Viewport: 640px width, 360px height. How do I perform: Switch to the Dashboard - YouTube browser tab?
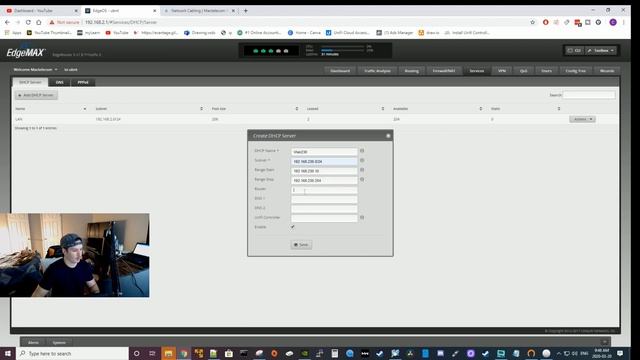click(41, 11)
